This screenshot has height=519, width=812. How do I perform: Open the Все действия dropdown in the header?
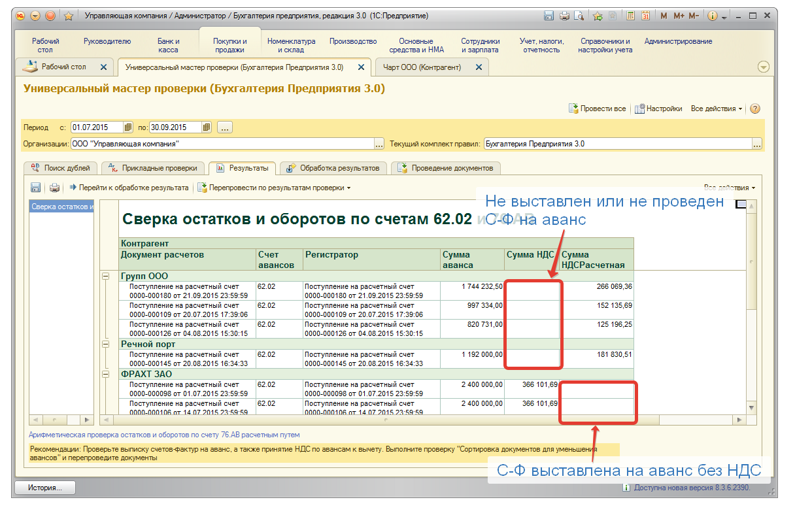(717, 109)
